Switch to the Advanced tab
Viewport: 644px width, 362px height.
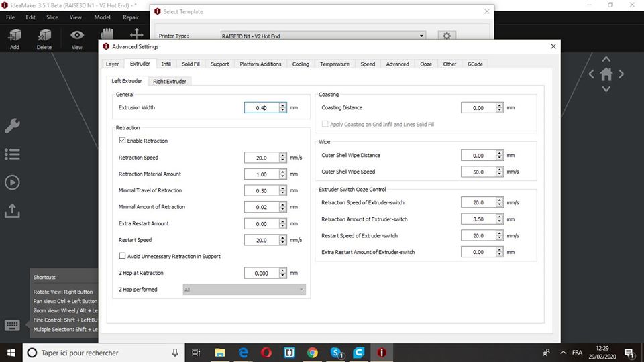(x=397, y=64)
